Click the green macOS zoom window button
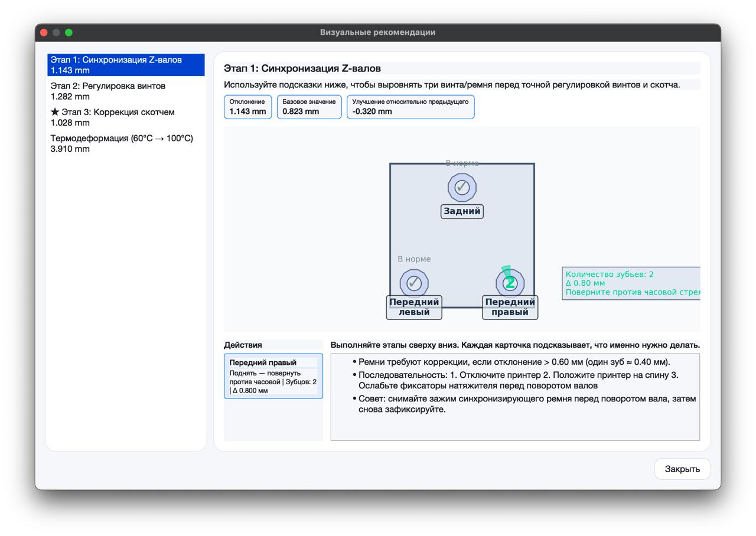 click(x=69, y=32)
